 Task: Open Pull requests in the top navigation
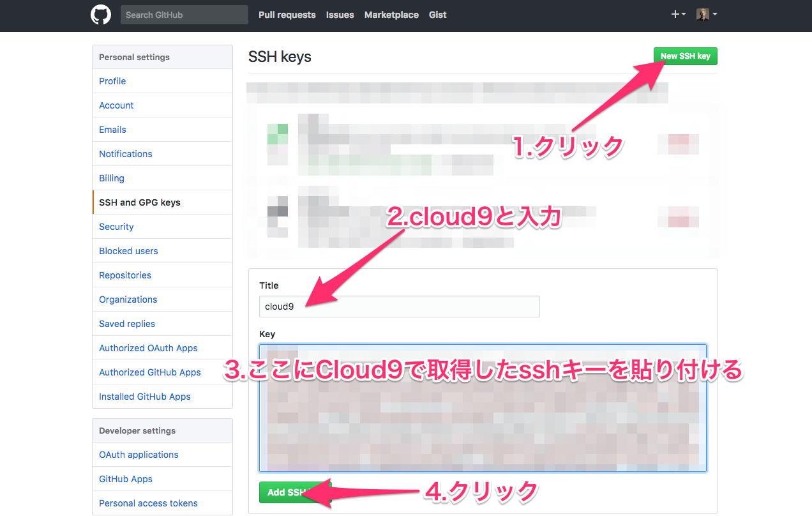287,15
